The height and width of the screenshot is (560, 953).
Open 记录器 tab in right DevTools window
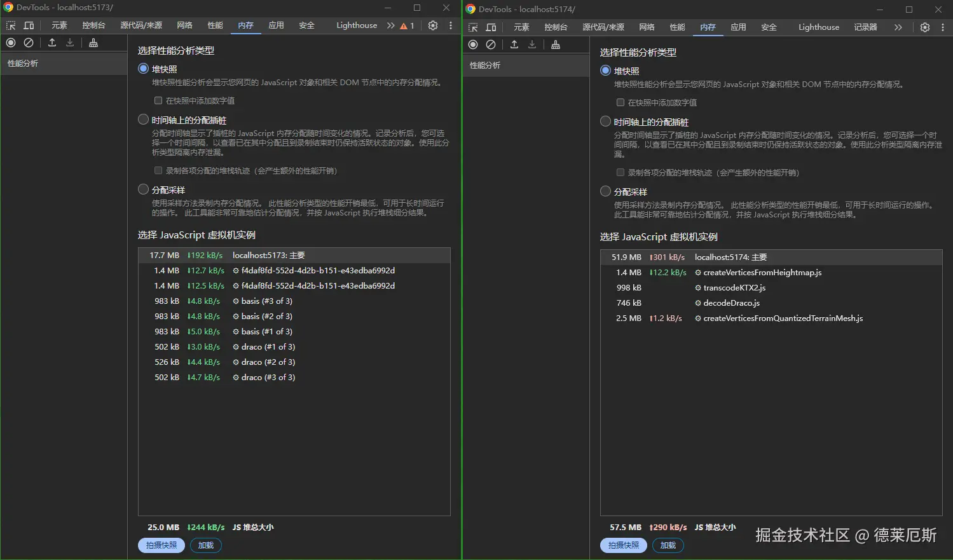click(866, 27)
